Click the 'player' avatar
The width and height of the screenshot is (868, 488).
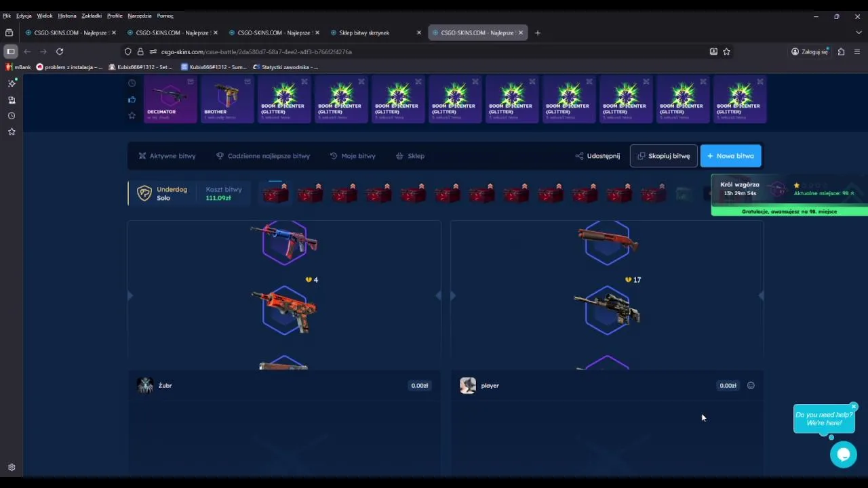pos(468,386)
